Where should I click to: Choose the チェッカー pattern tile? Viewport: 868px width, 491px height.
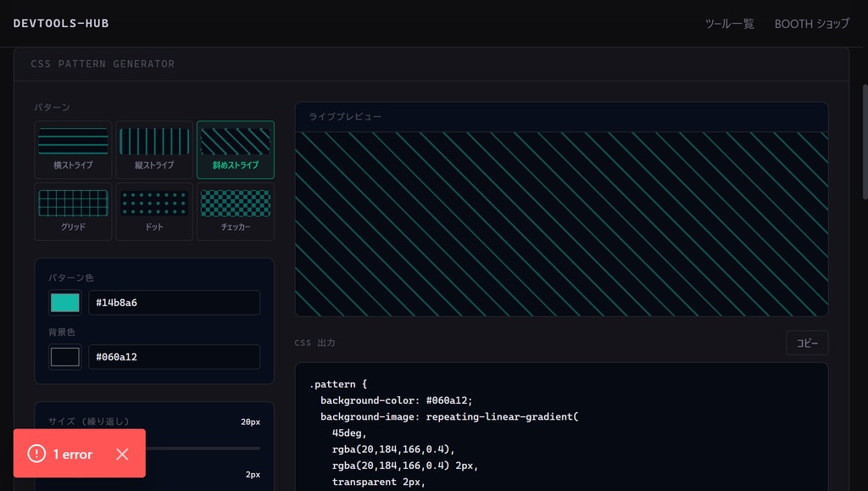236,211
